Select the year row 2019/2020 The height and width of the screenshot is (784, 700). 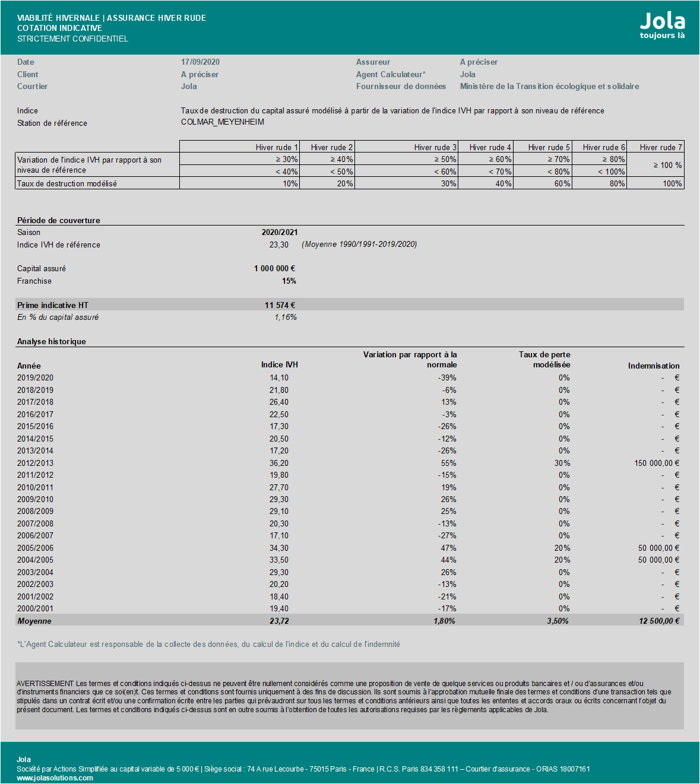click(350, 377)
